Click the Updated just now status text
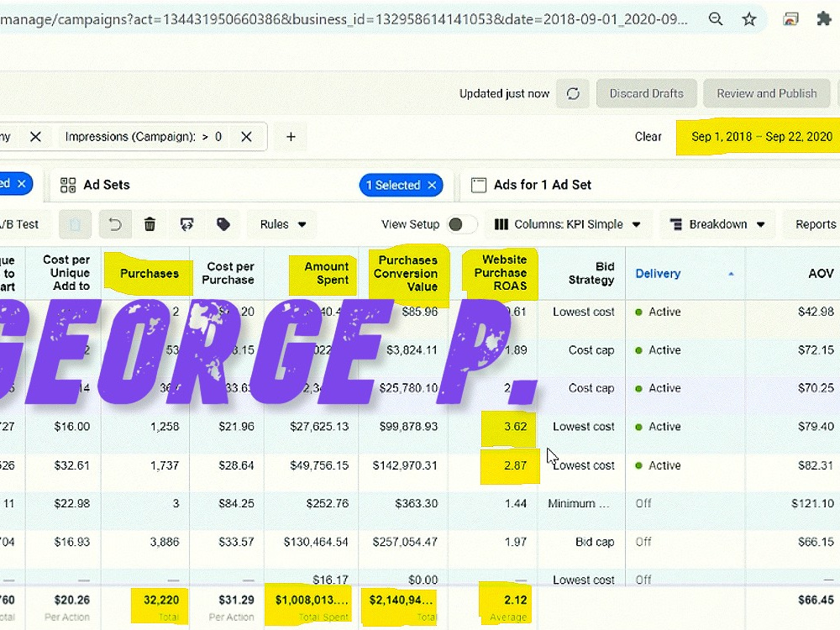This screenshot has height=630, width=840. click(x=504, y=94)
